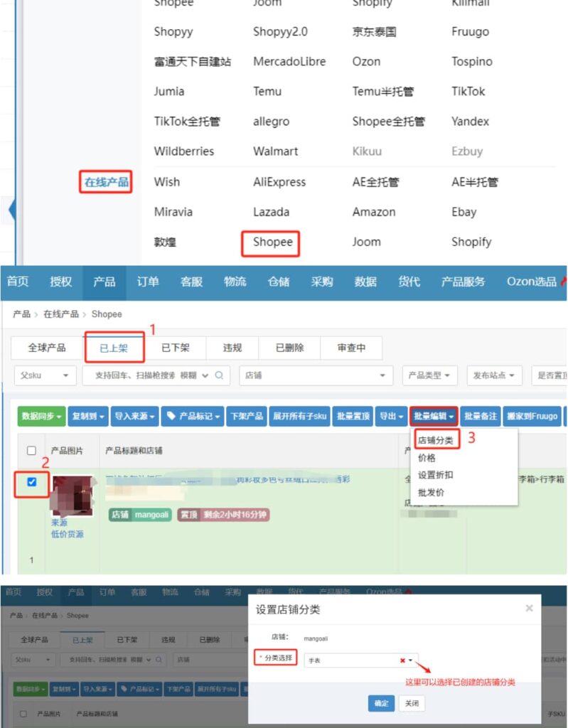The image size is (568, 728).
Task: Select Walmart from the platform list
Action: (x=275, y=151)
